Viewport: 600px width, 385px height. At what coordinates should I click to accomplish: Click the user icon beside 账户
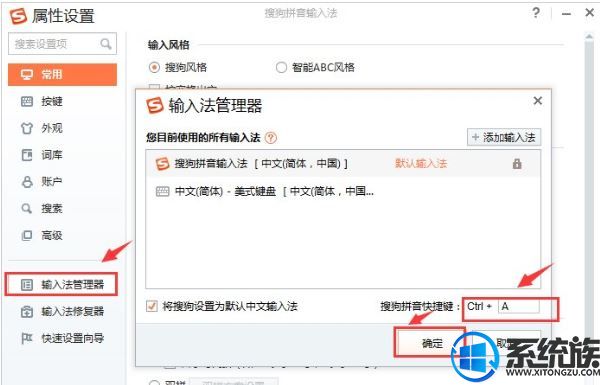pyautogui.click(x=27, y=181)
